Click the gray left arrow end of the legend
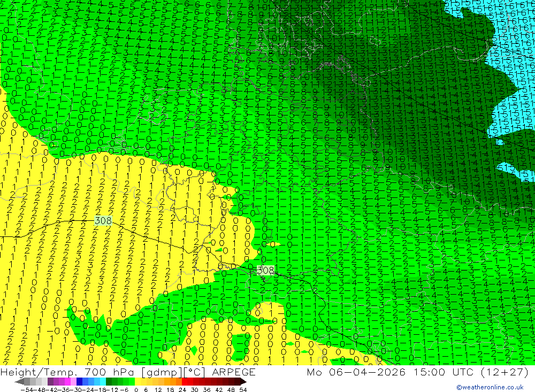 point(19,381)
